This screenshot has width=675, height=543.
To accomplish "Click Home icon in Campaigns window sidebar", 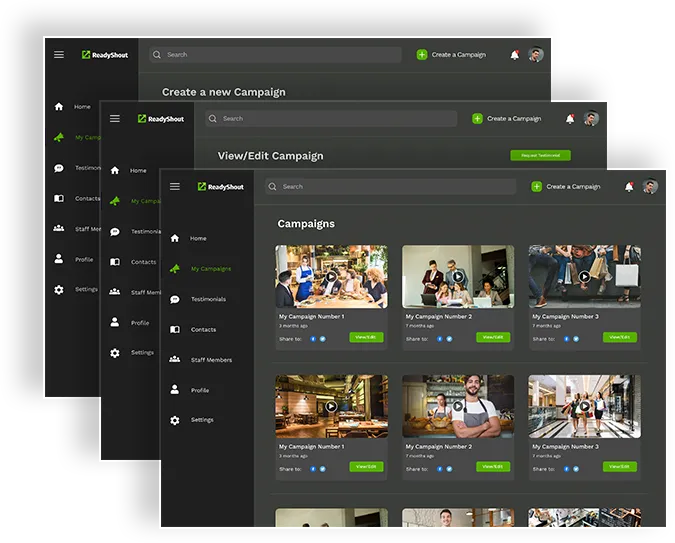I will click(x=175, y=238).
